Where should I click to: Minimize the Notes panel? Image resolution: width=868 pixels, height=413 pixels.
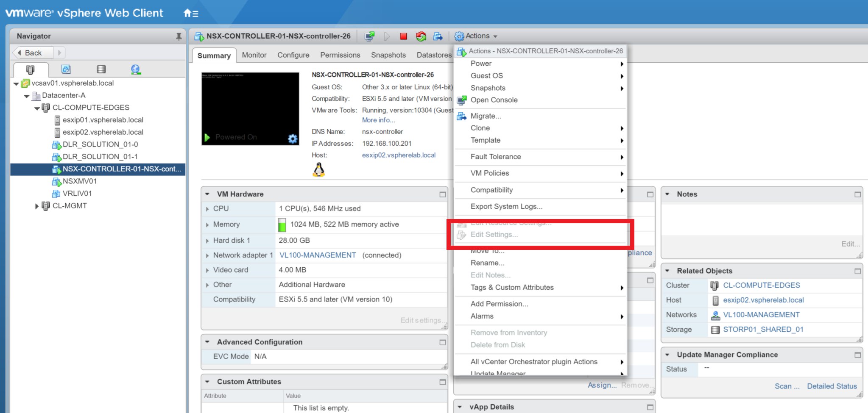pos(857,194)
